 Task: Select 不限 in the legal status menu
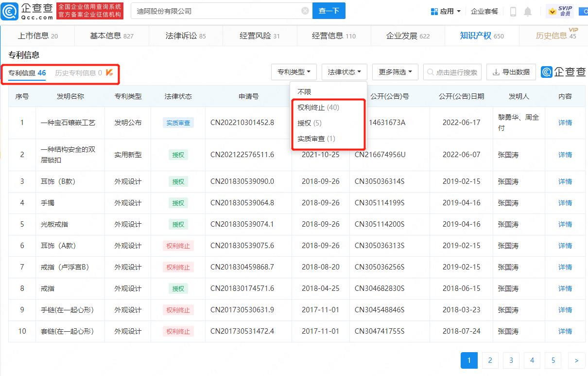tap(305, 92)
